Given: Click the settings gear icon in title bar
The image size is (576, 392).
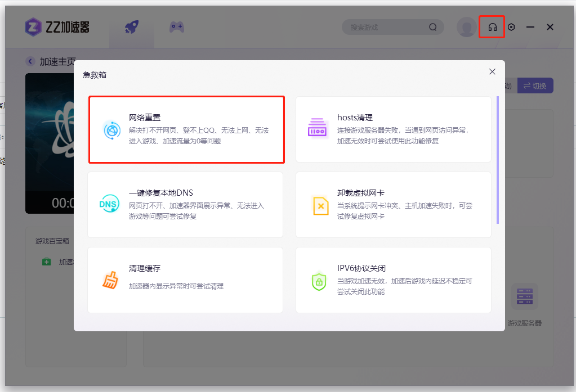Looking at the screenshot, I should click(x=512, y=26).
